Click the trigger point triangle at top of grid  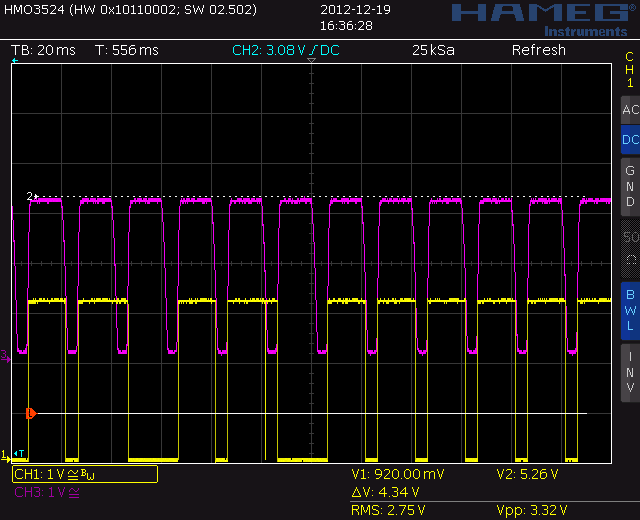point(311,60)
